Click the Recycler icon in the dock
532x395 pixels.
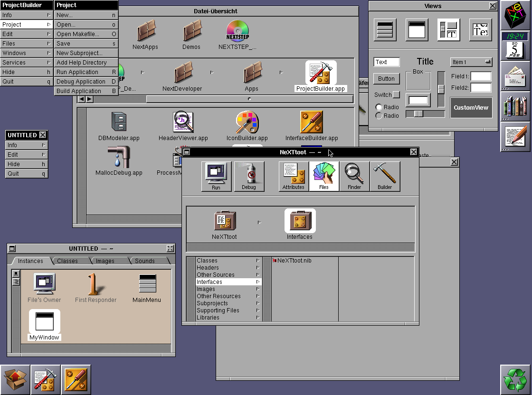tap(515, 380)
